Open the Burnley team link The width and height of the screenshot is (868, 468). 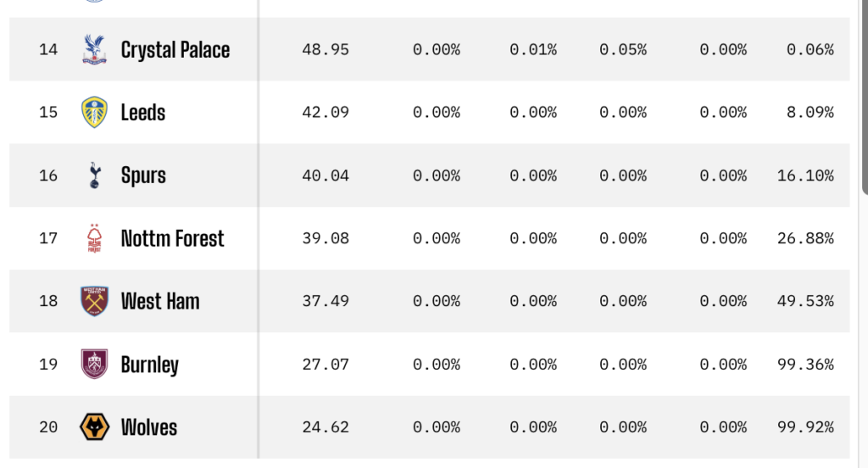[x=150, y=365]
